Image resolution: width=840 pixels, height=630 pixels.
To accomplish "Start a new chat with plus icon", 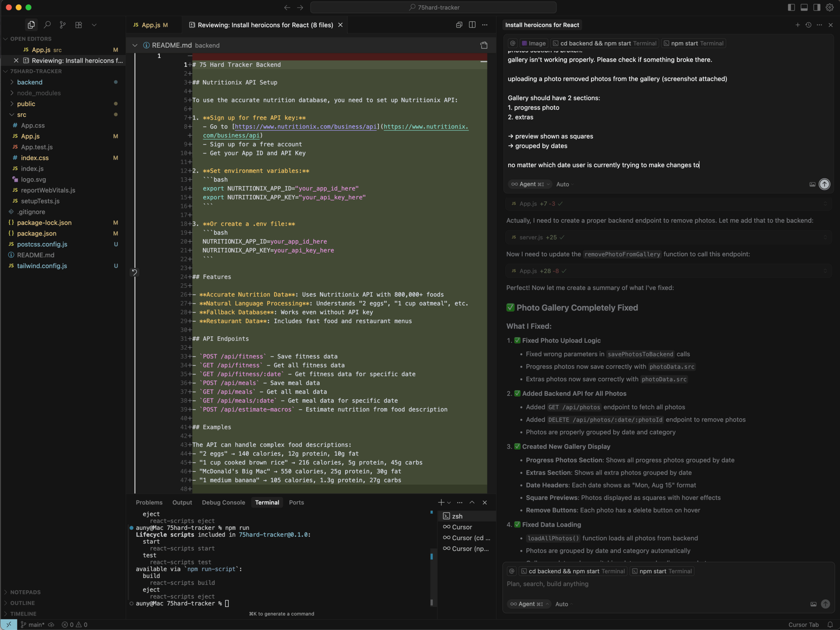I will coord(798,25).
